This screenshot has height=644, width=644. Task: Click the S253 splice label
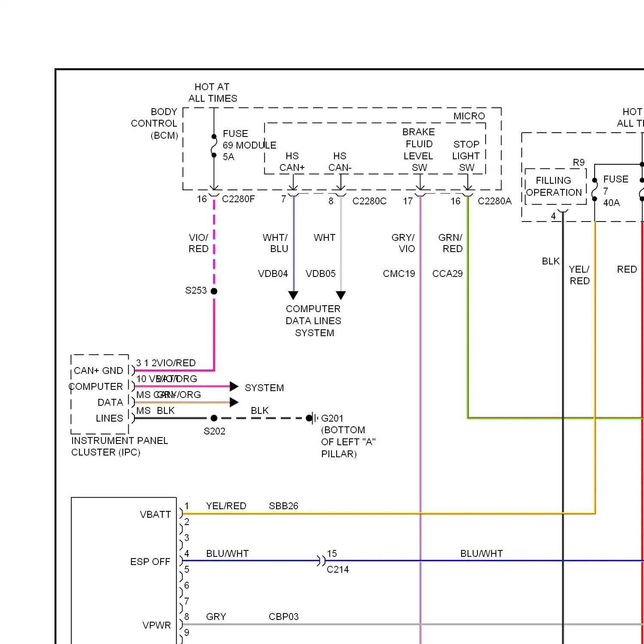point(196,291)
